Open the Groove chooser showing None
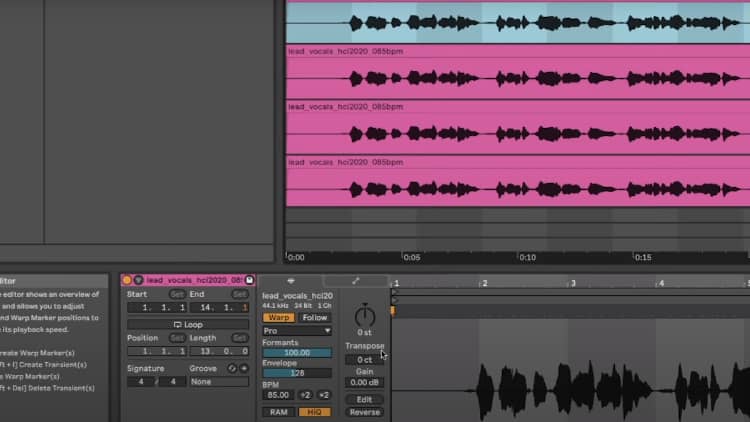 [x=219, y=382]
